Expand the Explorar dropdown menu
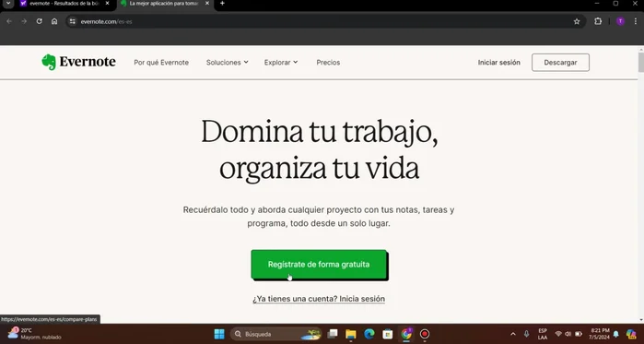The width and height of the screenshot is (644, 344). (x=281, y=63)
